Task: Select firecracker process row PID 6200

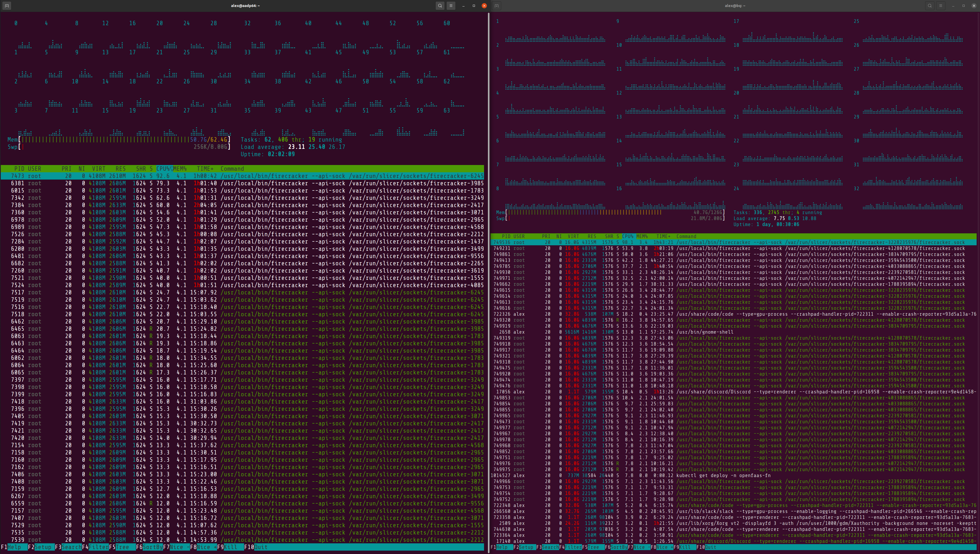Action: tap(242, 249)
